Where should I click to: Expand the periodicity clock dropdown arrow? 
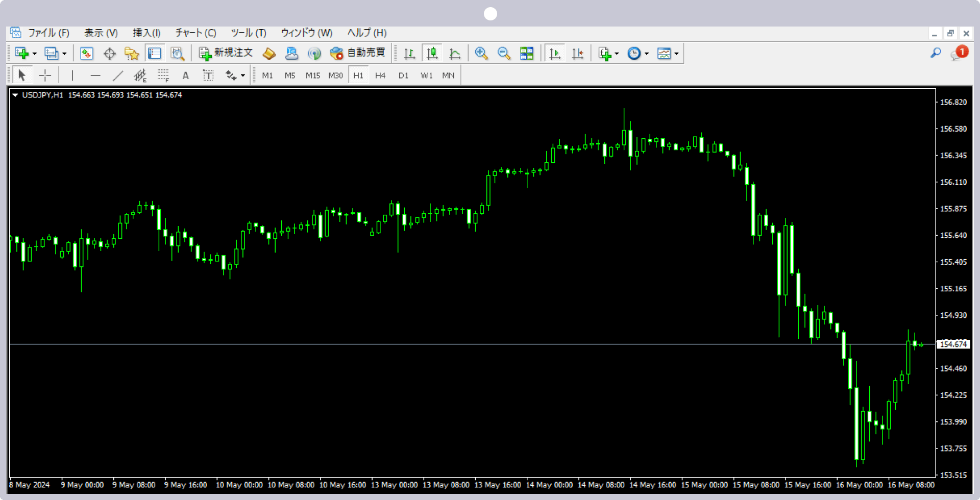tap(646, 54)
